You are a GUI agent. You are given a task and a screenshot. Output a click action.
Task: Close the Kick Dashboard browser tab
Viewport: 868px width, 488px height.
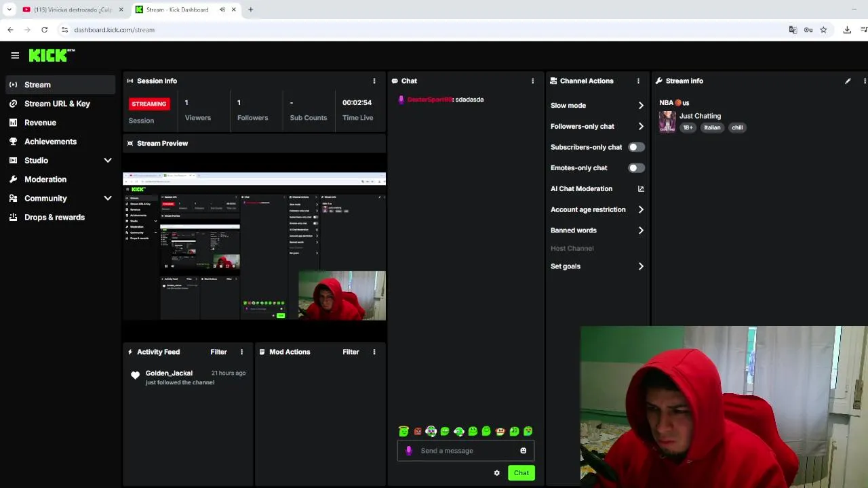click(233, 9)
